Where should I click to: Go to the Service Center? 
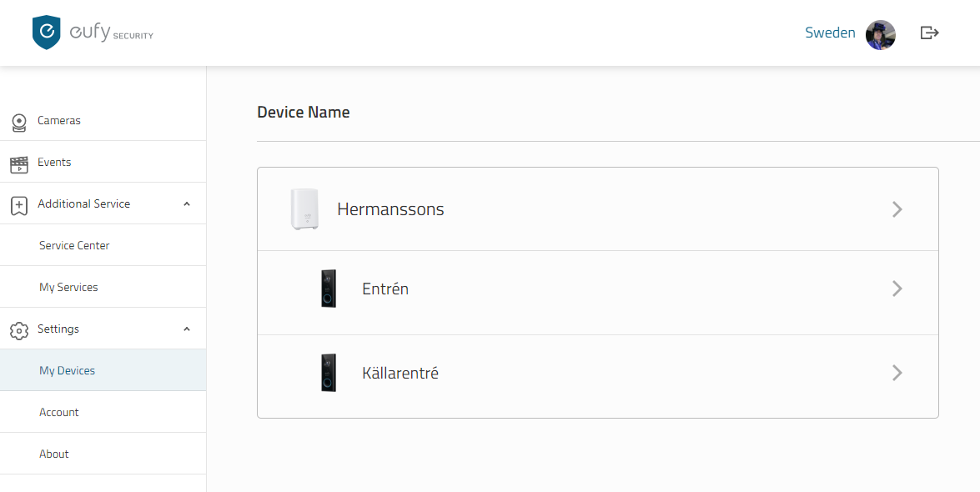pos(74,244)
